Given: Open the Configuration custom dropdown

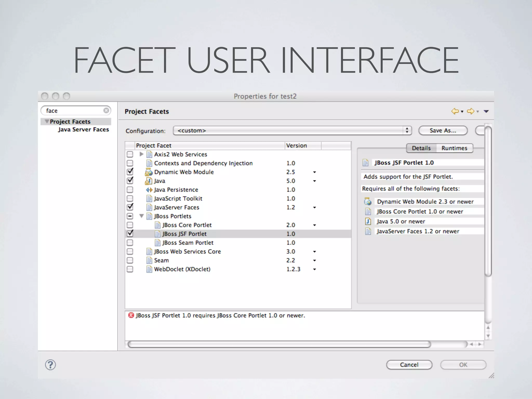Looking at the screenshot, I should click(292, 130).
